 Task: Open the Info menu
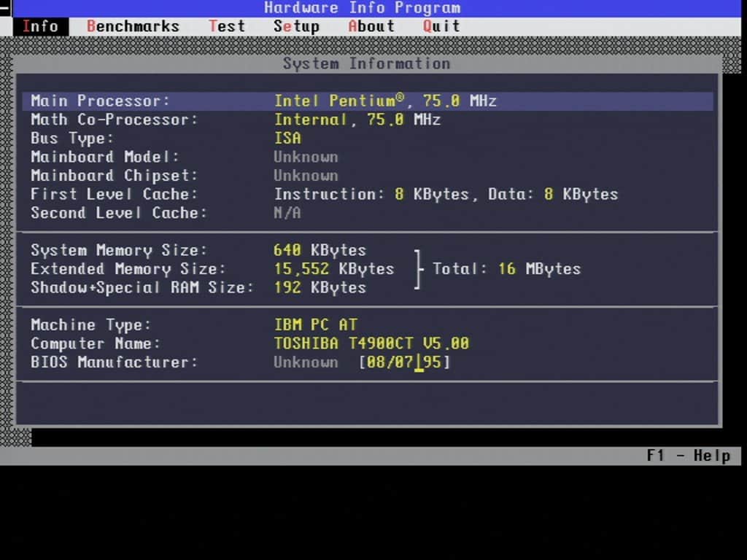(x=41, y=27)
